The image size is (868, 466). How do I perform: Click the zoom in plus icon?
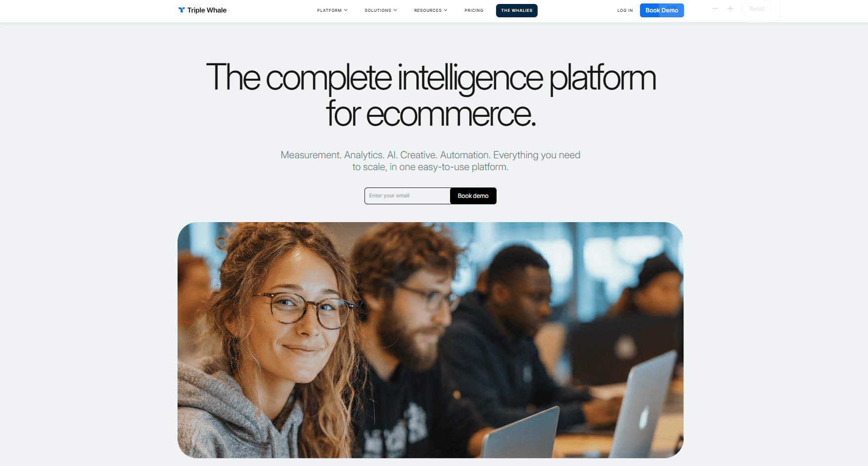(x=731, y=8)
